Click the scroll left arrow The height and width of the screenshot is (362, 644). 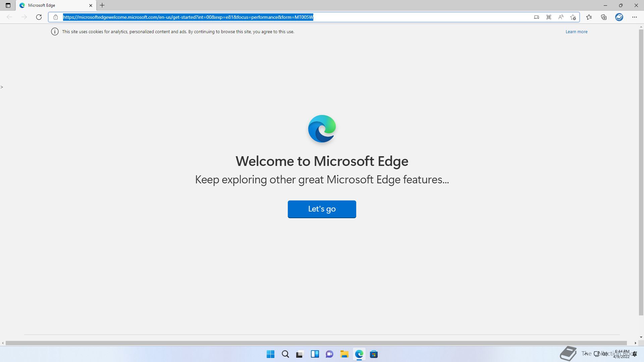(x=3, y=343)
